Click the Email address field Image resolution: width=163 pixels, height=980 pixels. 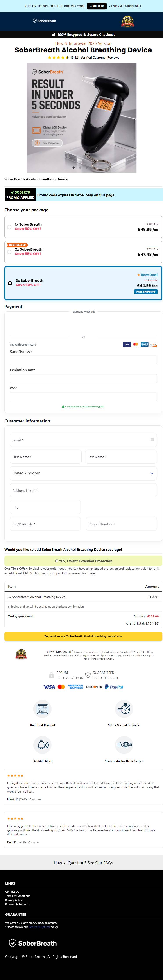click(x=83, y=440)
